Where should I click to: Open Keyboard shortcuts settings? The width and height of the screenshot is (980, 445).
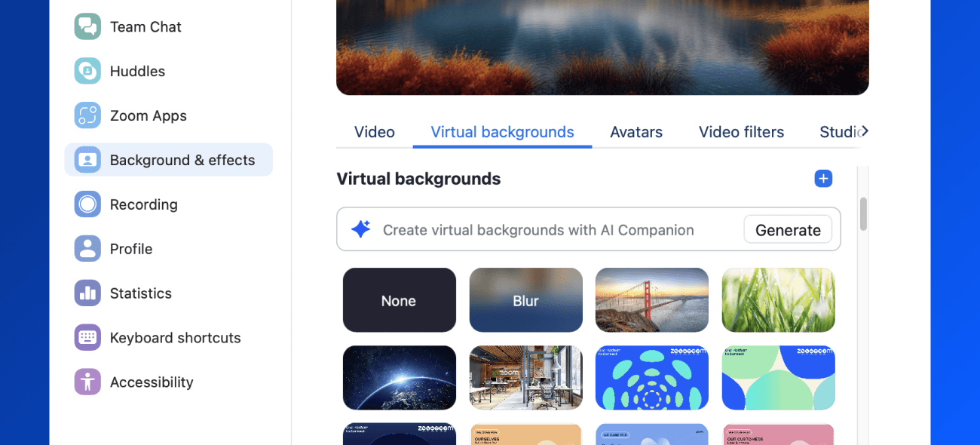(x=168, y=338)
